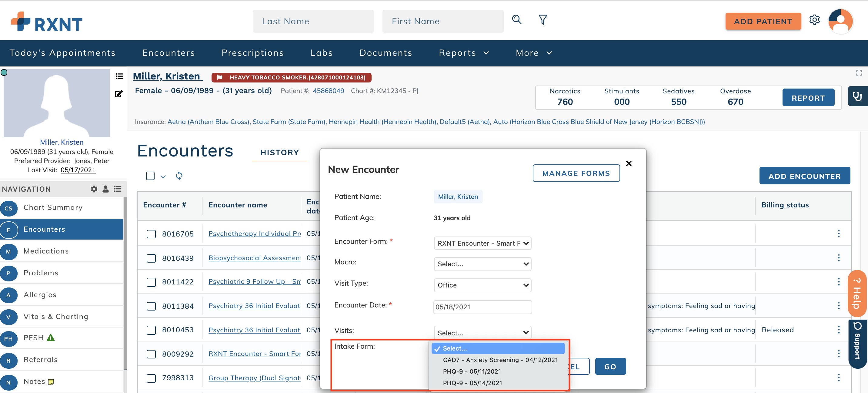Open row menu for encounter 8011422

839,282
